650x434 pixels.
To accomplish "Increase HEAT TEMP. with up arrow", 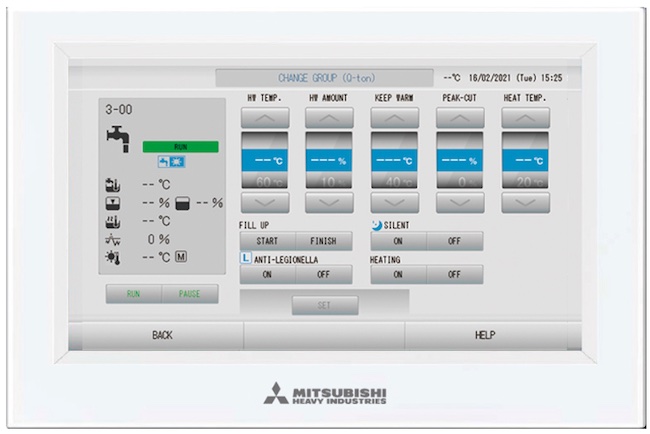I will 526,118.
